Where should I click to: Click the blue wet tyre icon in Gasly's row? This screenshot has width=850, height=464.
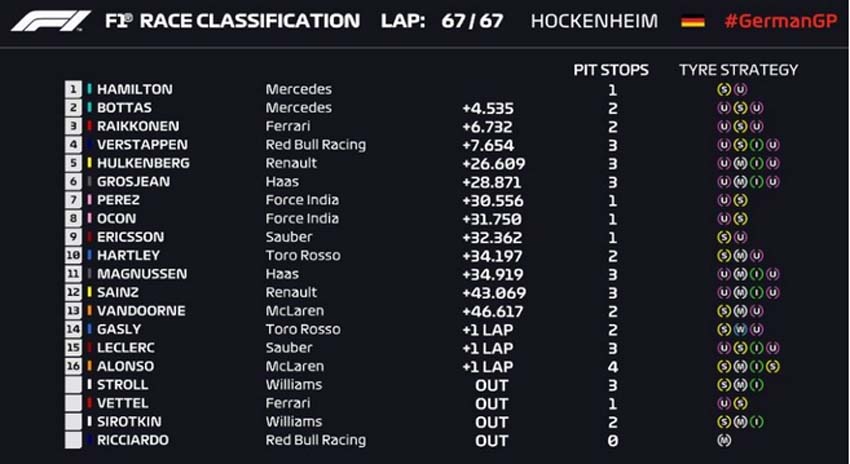point(739,329)
